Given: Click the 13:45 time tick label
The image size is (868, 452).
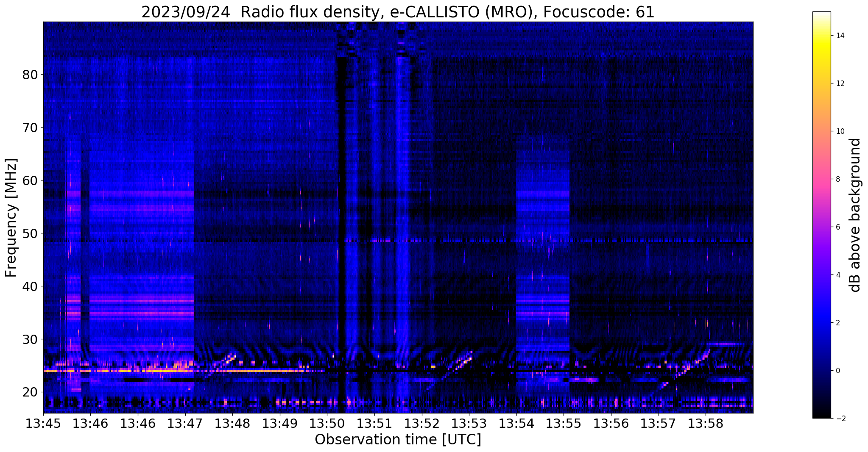Looking at the screenshot, I should pos(43,423).
